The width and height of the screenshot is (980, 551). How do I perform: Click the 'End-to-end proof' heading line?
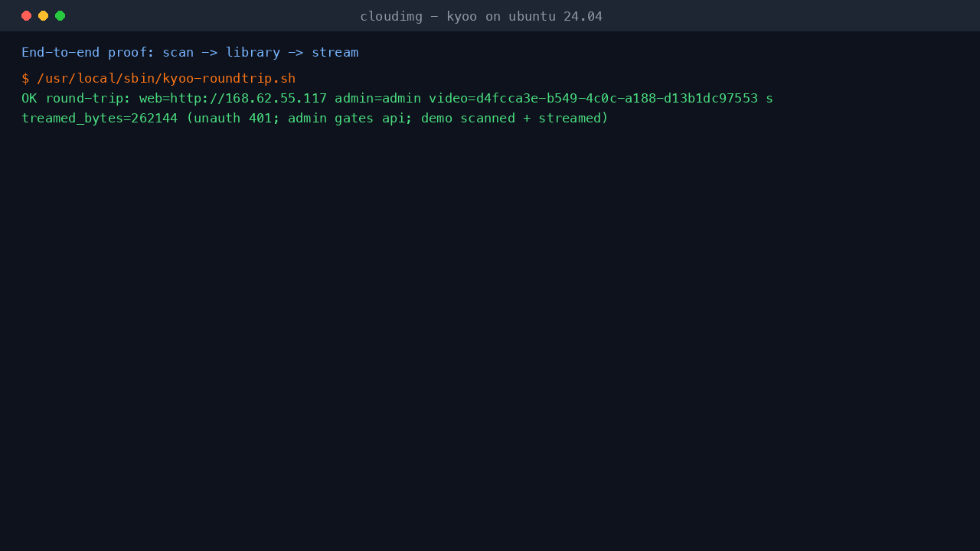pos(190,52)
